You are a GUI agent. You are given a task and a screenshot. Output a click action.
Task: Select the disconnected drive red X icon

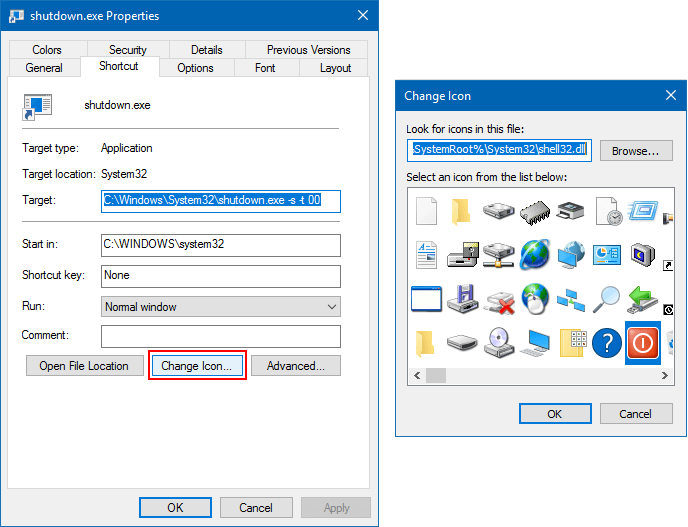pos(499,302)
